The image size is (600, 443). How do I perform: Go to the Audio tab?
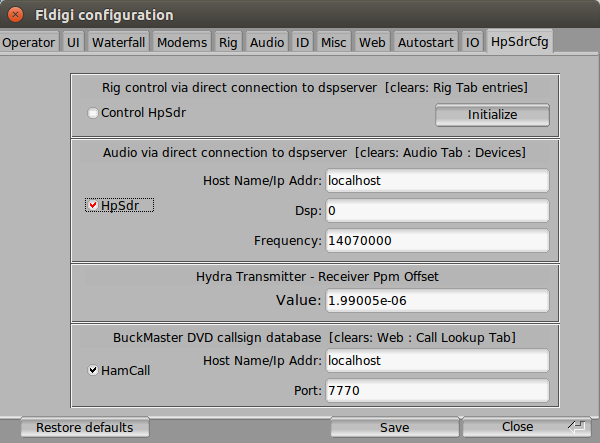pyautogui.click(x=266, y=42)
